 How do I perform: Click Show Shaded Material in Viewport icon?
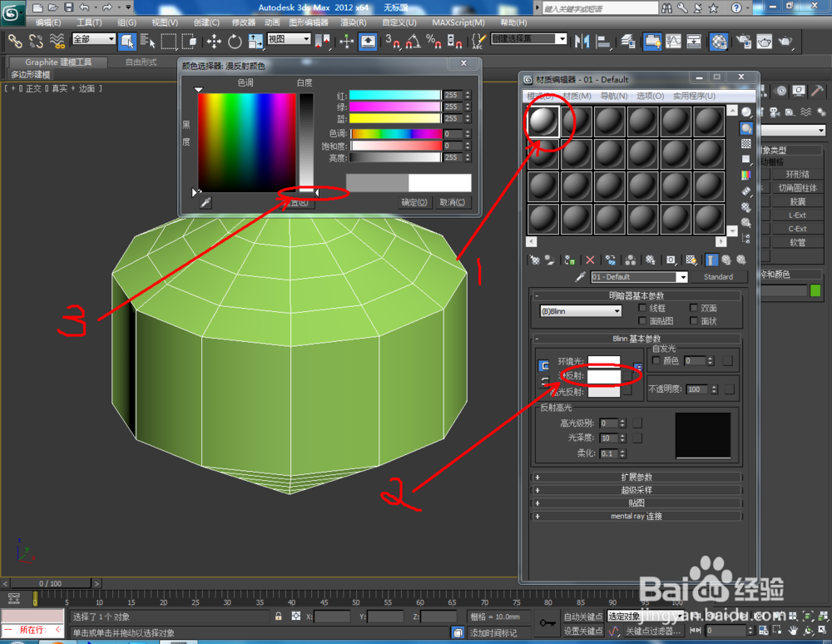click(691, 260)
